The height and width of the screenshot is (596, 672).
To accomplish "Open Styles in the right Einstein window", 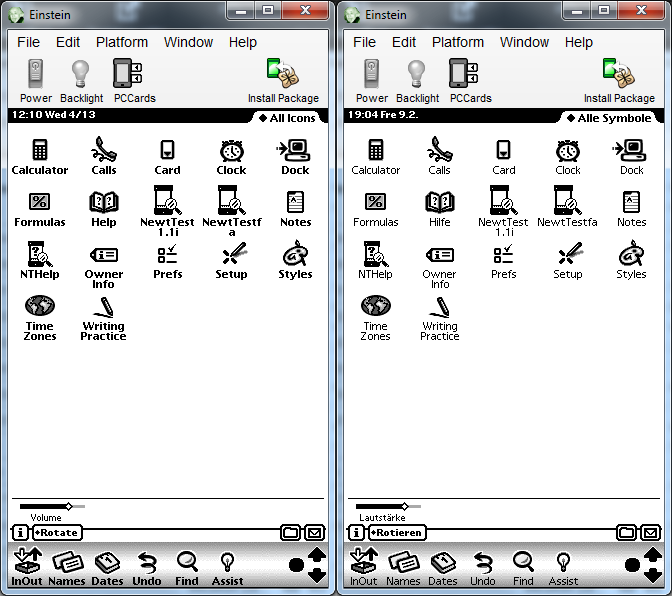I will click(631, 260).
